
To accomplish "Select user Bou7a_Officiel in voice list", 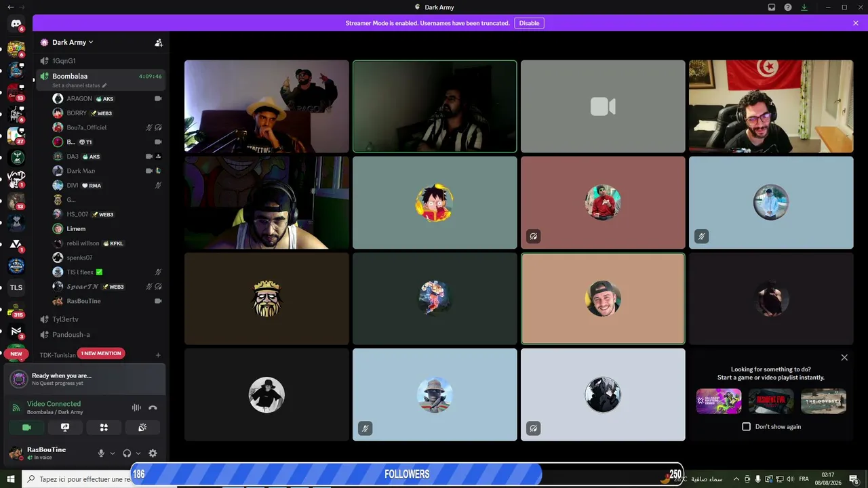I will pos(107,127).
